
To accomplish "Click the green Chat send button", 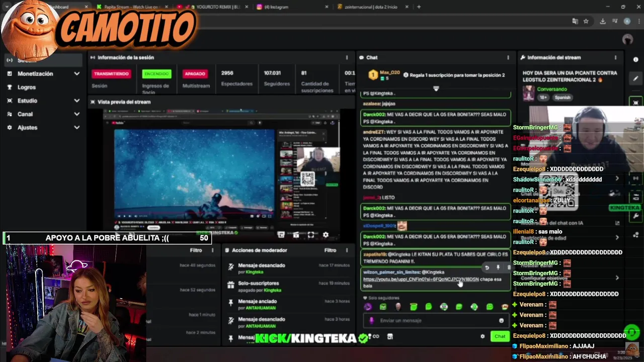I will (500, 336).
